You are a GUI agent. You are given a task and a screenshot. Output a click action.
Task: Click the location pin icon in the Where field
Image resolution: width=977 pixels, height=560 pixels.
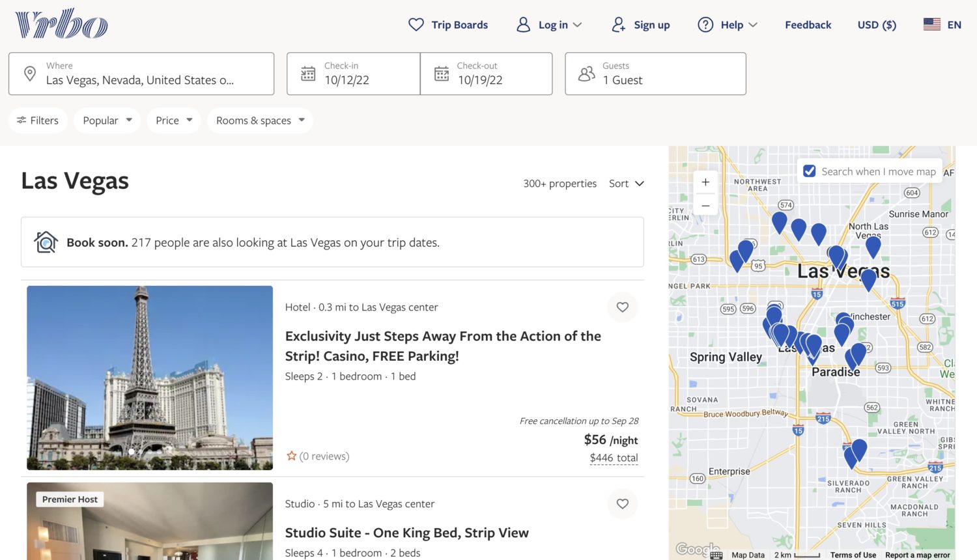[x=29, y=73]
